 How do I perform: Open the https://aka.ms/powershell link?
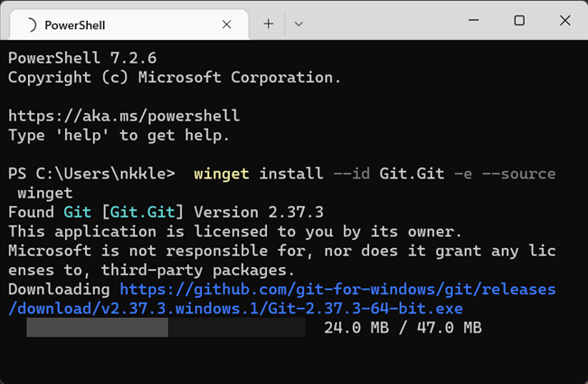click(x=124, y=116)
